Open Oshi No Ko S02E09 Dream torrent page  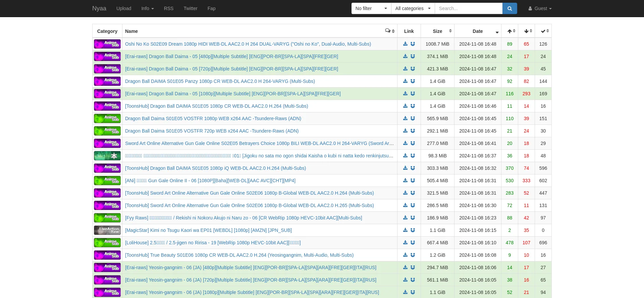(248, 44)
